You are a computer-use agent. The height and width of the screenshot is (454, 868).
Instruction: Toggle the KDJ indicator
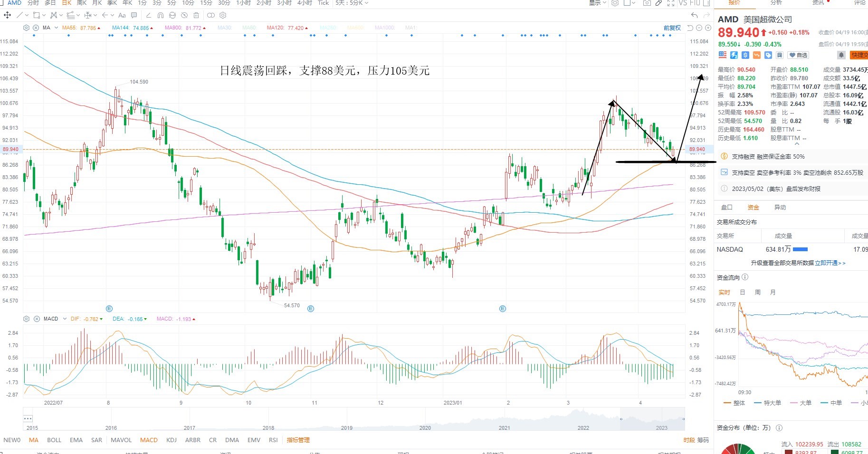[172, 440]
